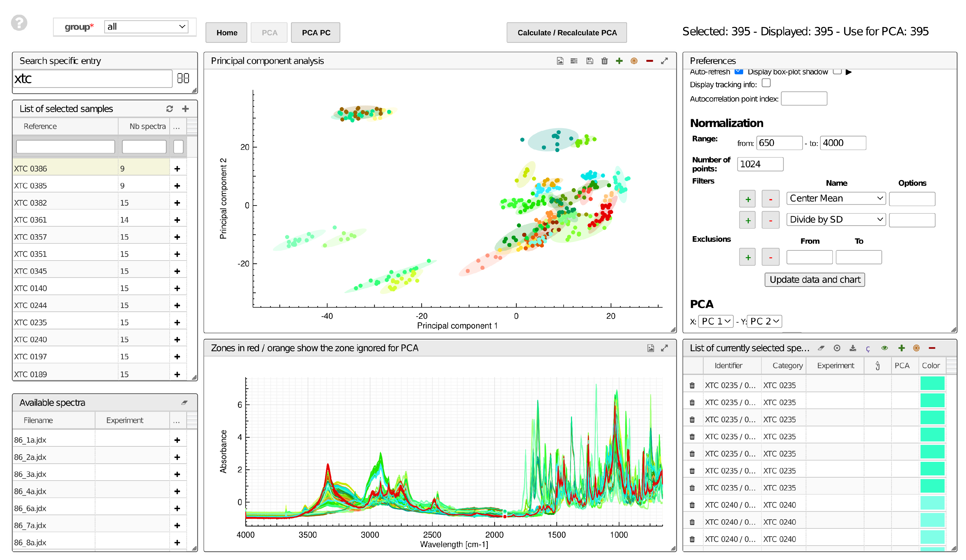Click eraser icon in Available spectra header
The image size is (966, 560).
click(x=184, y=403)
